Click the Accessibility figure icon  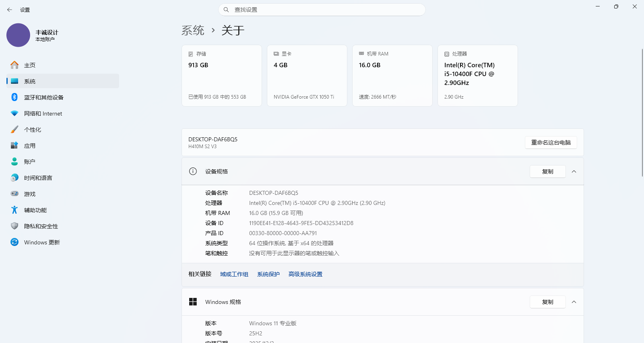click(x=14, y=210)
